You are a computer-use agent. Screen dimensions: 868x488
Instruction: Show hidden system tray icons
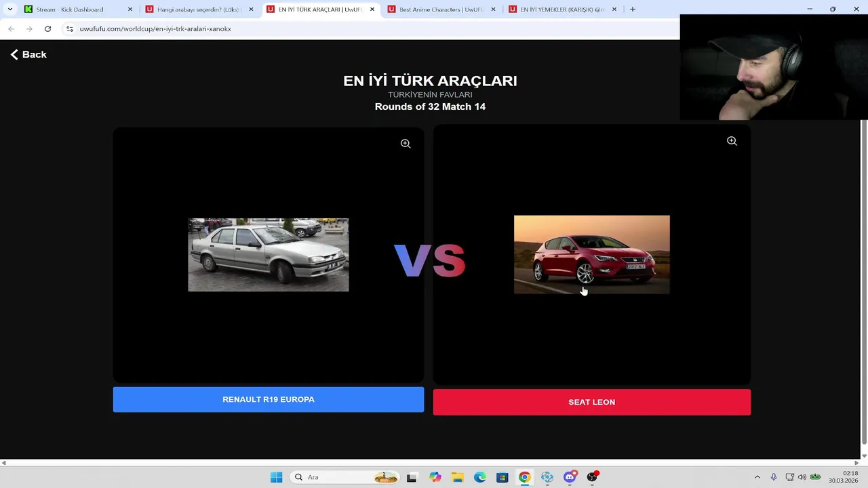(757, 477)
